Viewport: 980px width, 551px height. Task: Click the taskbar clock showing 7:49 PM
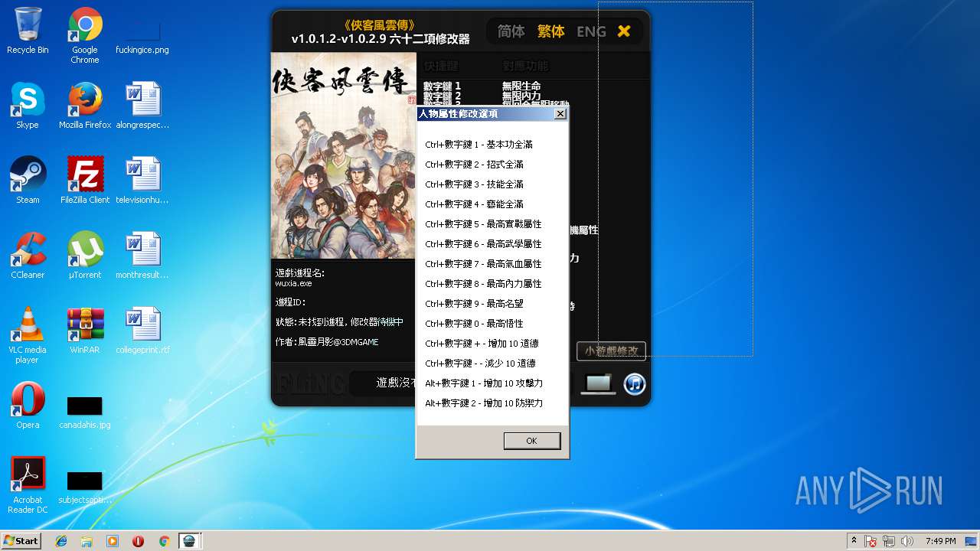940,541
